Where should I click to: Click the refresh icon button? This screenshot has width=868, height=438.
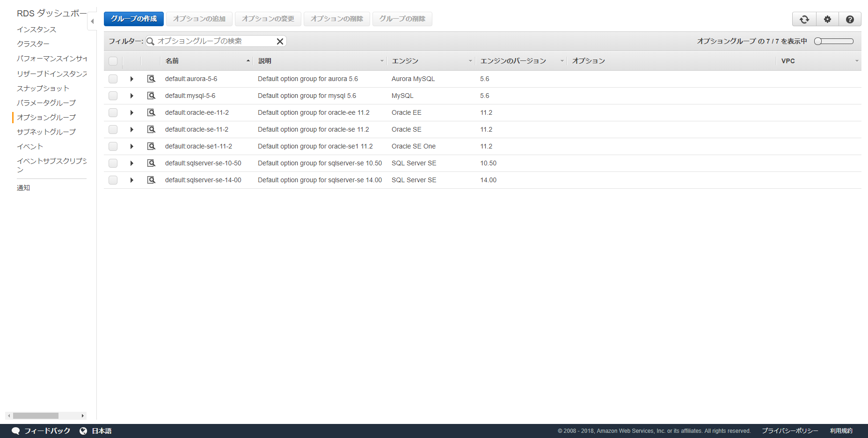(x=804, y=19)
